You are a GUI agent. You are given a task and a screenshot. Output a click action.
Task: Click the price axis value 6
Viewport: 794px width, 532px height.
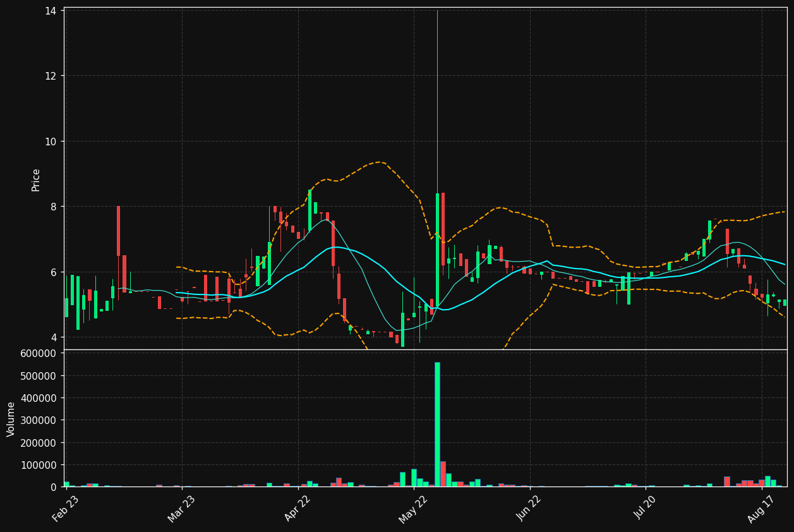54,272
